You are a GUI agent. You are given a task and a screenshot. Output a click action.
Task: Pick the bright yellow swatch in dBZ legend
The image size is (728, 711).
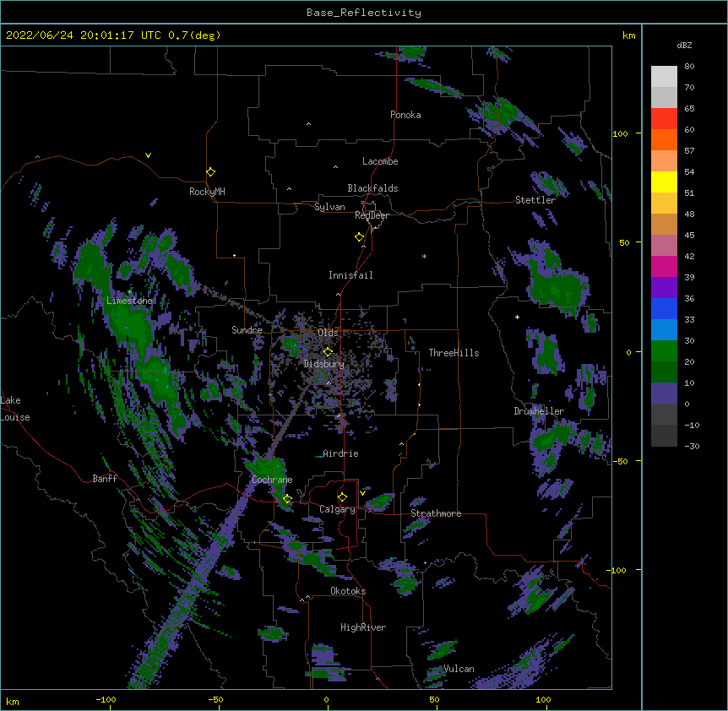[x=664, y=182]
